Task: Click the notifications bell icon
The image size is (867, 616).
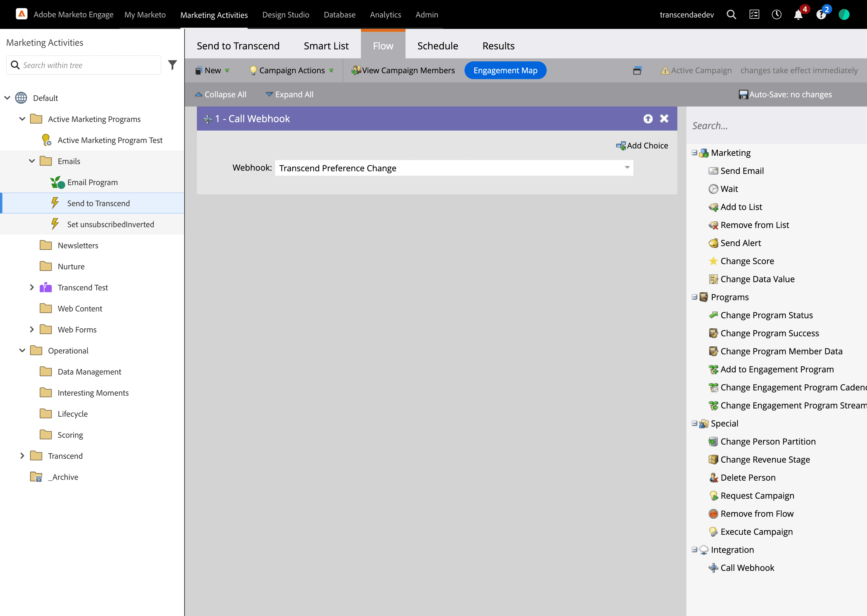Action: (x=798, y=15)
